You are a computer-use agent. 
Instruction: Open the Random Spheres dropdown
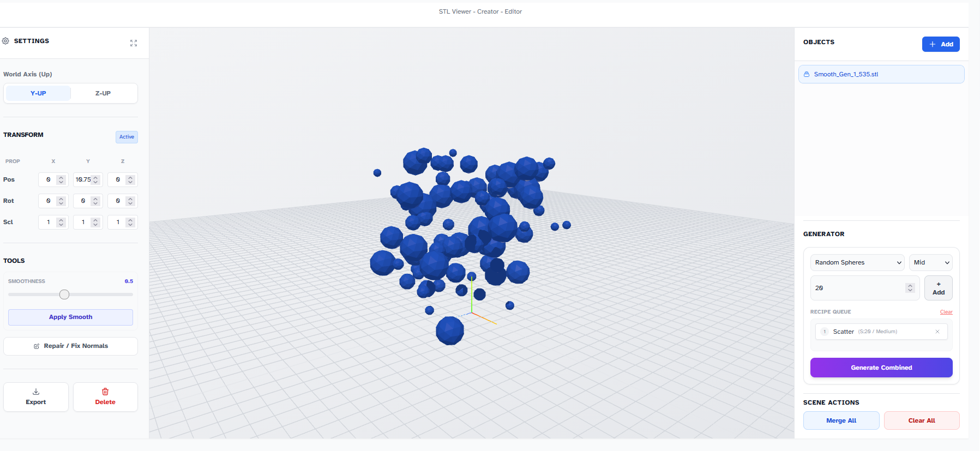coord(857,262)
